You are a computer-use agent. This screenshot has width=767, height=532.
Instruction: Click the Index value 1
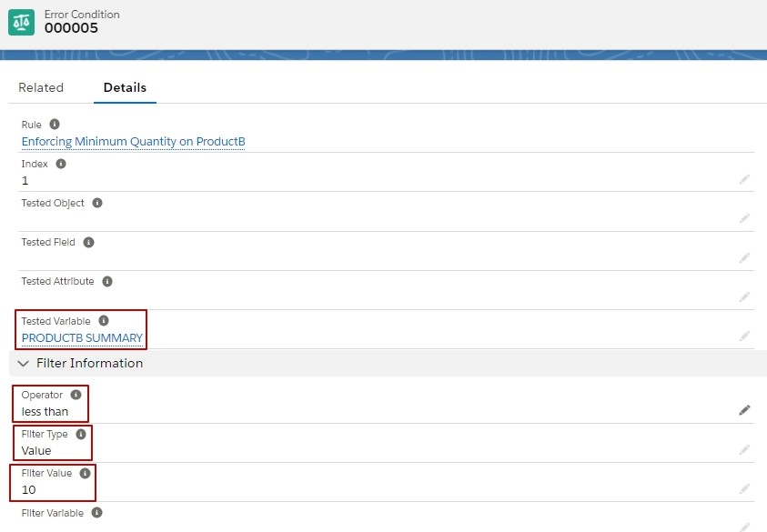point(25,180)
